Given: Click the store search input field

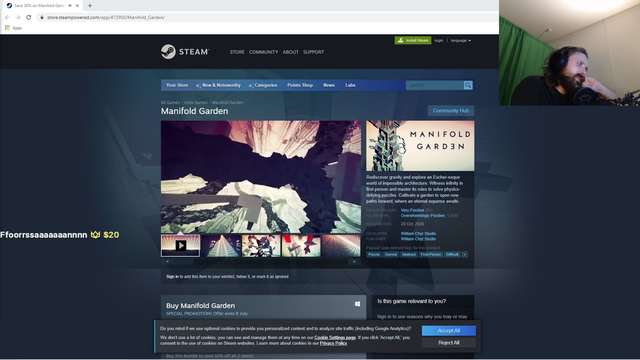Looking at the screenshot, I should click(435, 85).
